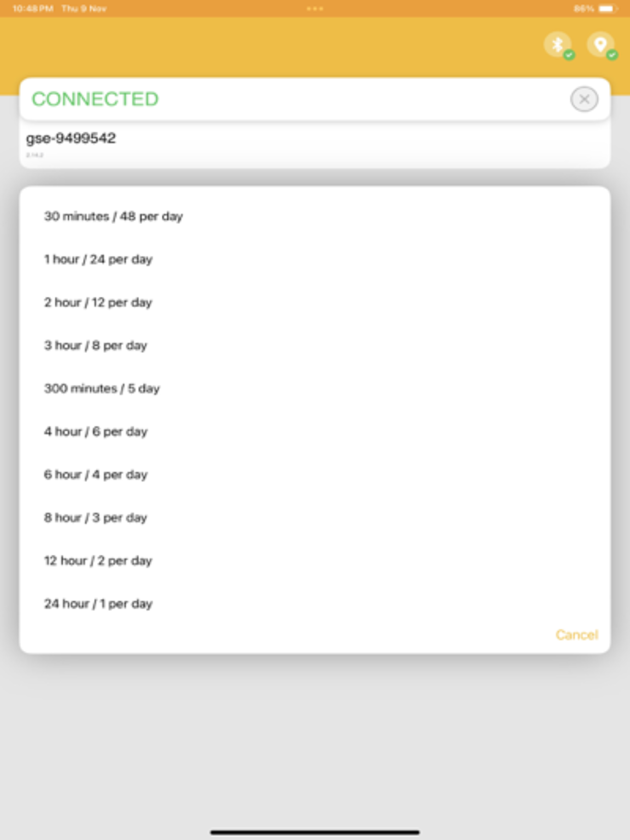Choose 300 minutes / 5 day option
This screenshot has width=630, height=840.
(x=315, y=389)
